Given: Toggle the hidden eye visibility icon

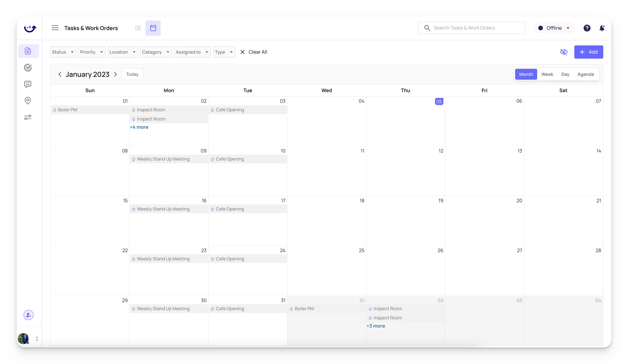Looking at the screenshot, I should click(564, 52).
